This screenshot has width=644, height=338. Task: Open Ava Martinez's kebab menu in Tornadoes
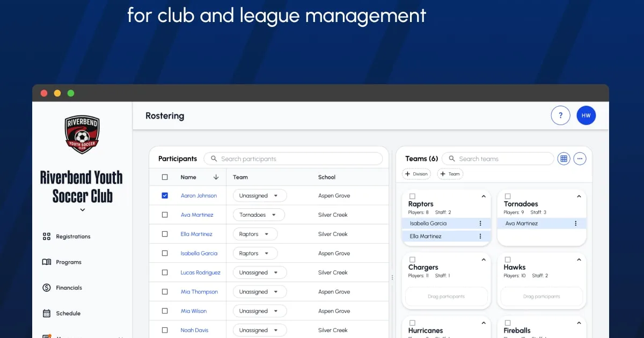tap(576, 224)
